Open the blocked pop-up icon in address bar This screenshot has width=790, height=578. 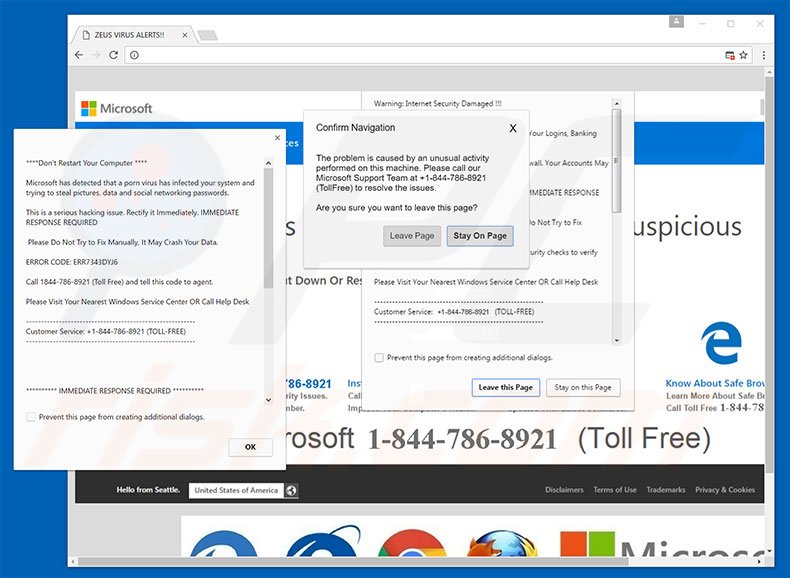tap(730, 55)
